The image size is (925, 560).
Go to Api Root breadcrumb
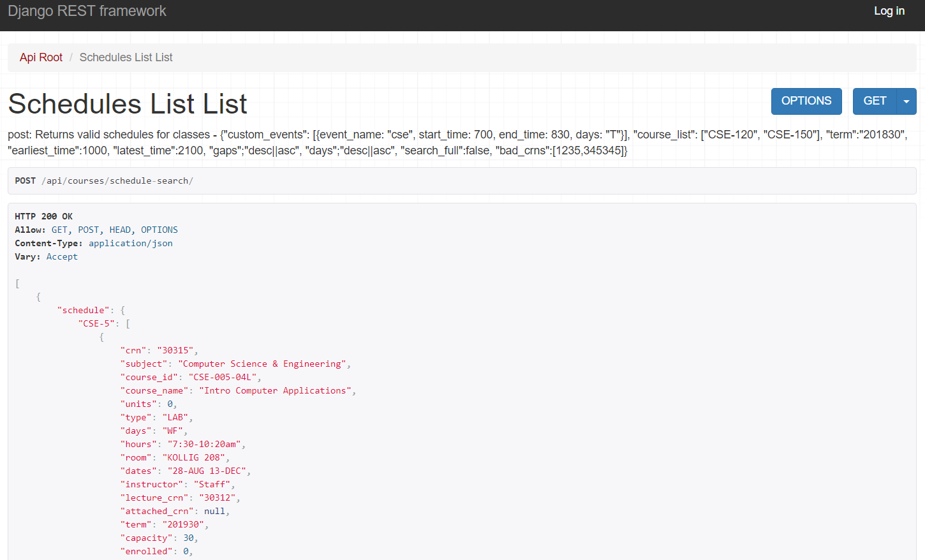tap(41, 57)
